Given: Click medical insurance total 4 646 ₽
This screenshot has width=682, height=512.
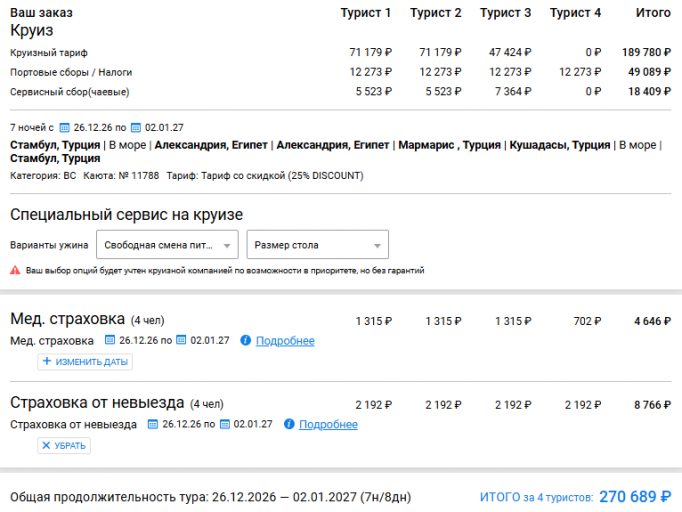Looking at the screenshot, I should tap(652, 321).
